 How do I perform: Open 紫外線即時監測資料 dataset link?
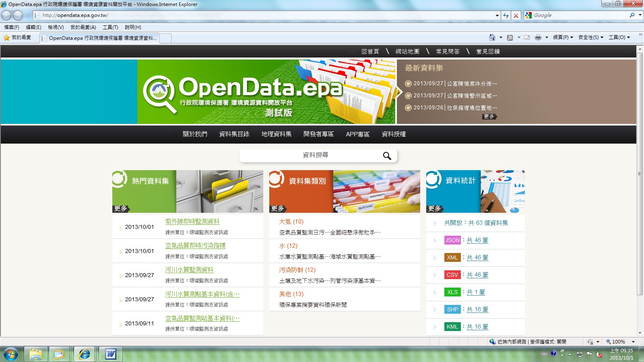click(x=192, y=222)
